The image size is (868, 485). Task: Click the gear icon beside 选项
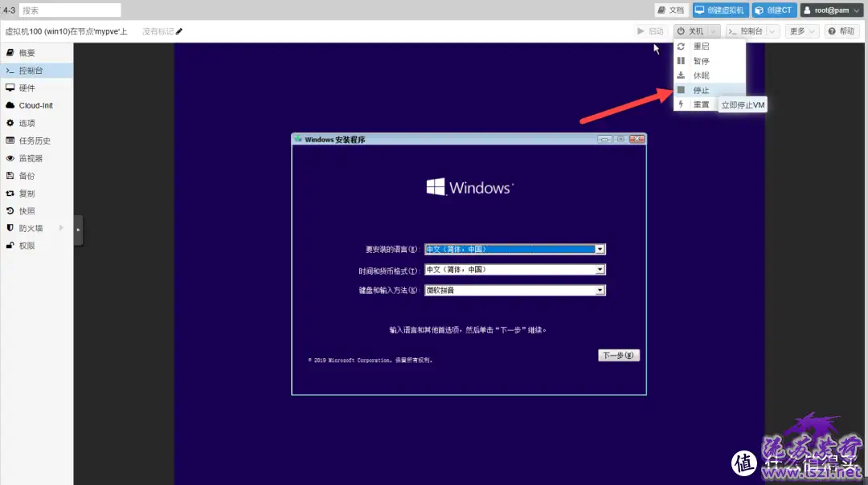(x=10, y=123)
